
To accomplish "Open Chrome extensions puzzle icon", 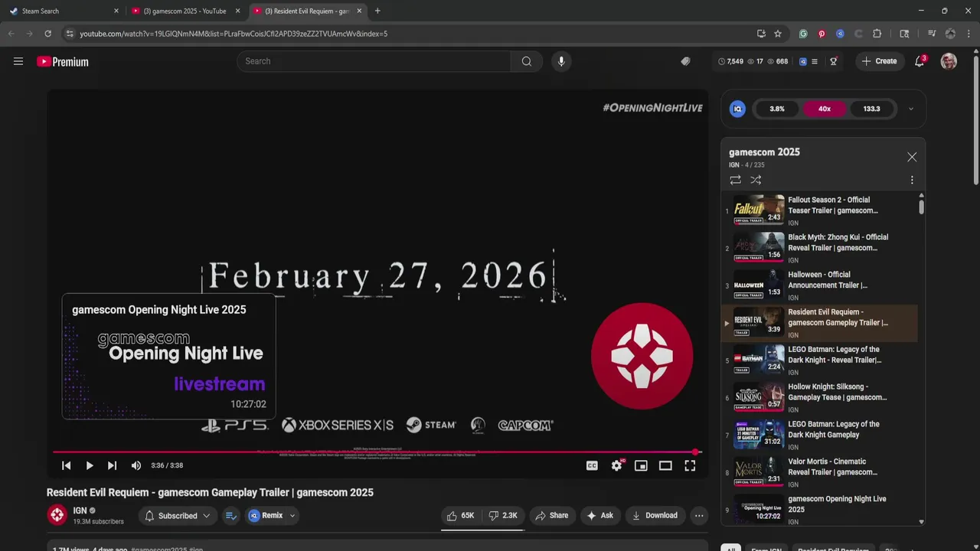I will pyautogui.click(x=877, y=34).
